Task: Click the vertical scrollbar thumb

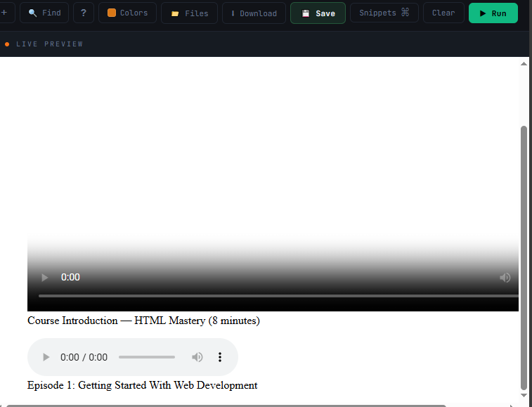Action: tap(524, 258)
